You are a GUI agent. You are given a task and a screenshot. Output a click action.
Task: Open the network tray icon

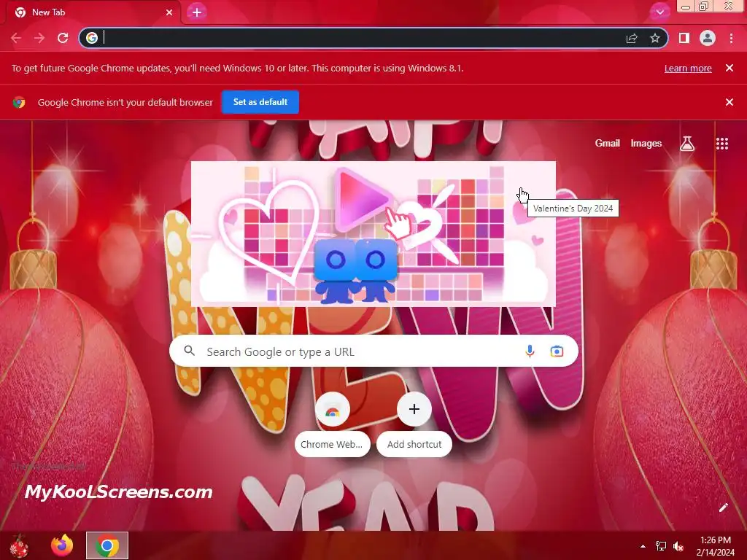(661, 546)
